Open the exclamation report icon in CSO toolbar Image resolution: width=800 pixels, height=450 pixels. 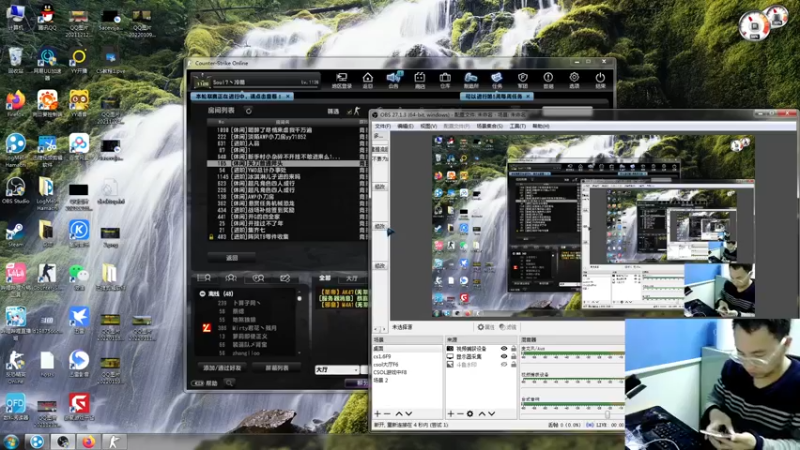point(548,80)
